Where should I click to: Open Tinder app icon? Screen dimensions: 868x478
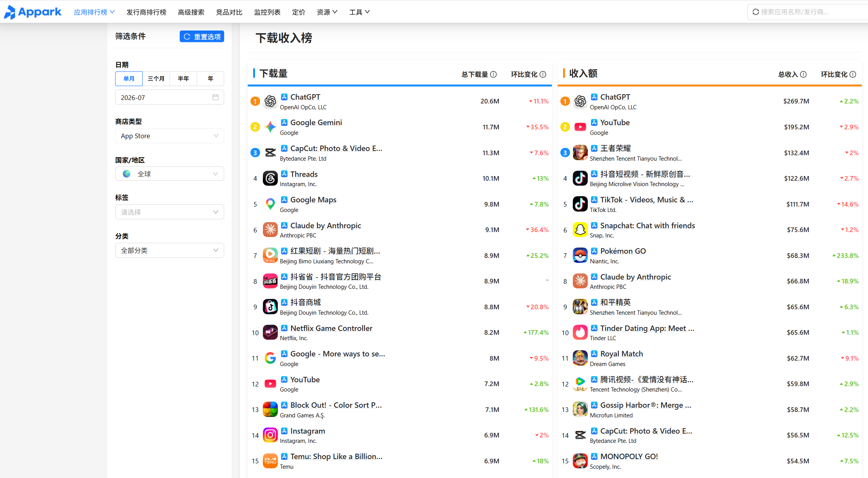580,332
